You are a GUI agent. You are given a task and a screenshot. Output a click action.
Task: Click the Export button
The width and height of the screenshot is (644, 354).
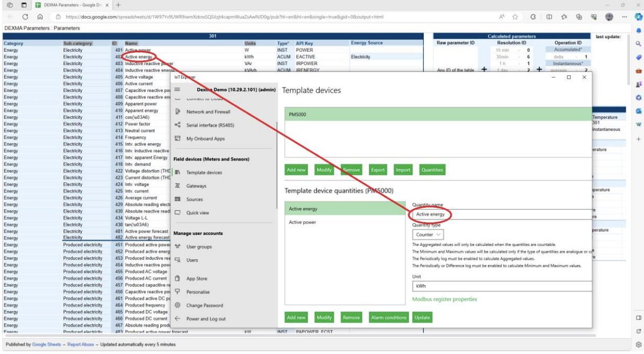(377, 170)
